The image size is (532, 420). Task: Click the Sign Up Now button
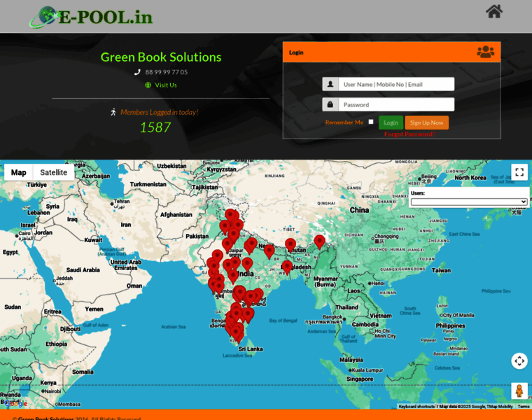[426, 122]
